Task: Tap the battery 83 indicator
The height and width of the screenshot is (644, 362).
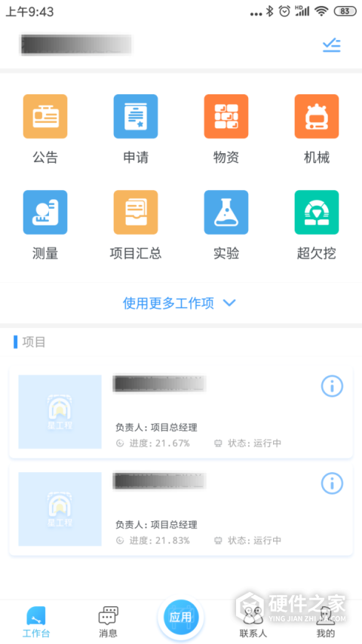Action: tap(345, 11)
